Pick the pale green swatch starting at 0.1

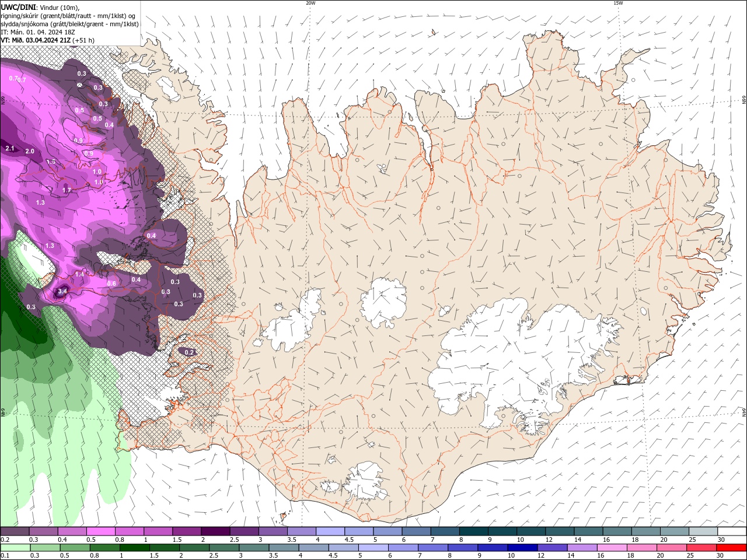pyautogui.click(x=15, y=548)
